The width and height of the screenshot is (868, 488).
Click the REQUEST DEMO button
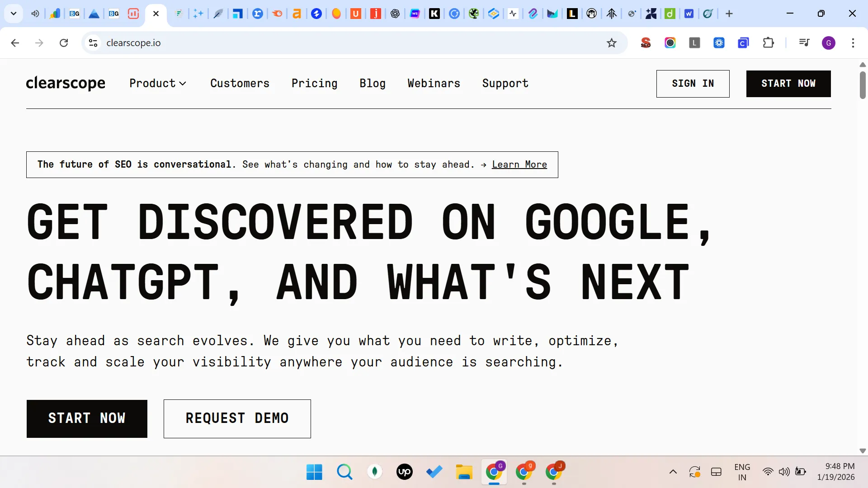pos(237,418)
